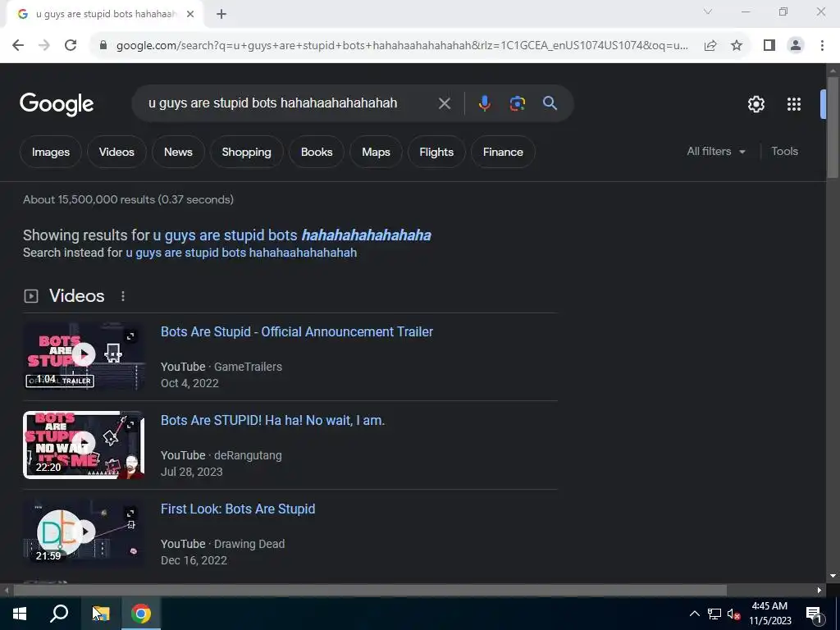Filter results by Finance

(x=503, y=152)
